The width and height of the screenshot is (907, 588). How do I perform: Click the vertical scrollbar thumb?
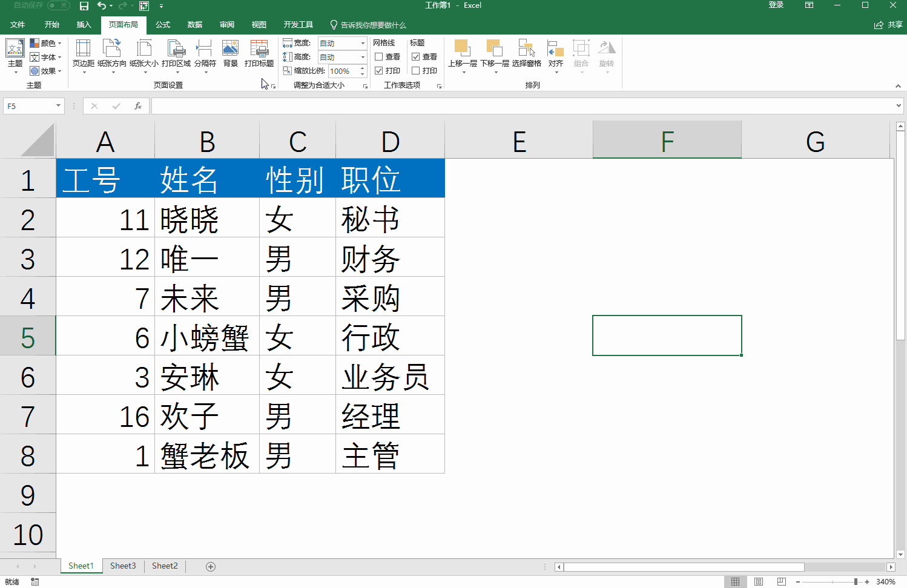click(900, 237)
